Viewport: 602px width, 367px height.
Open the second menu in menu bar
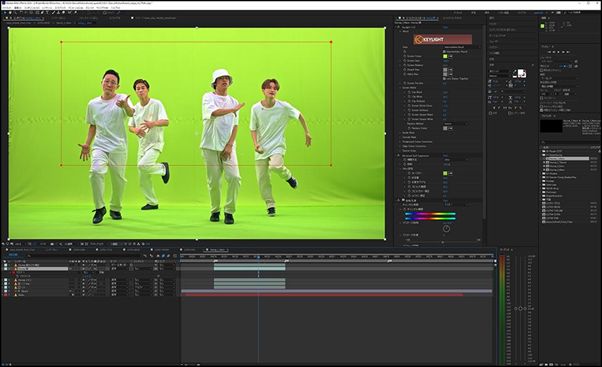(18, 8)
